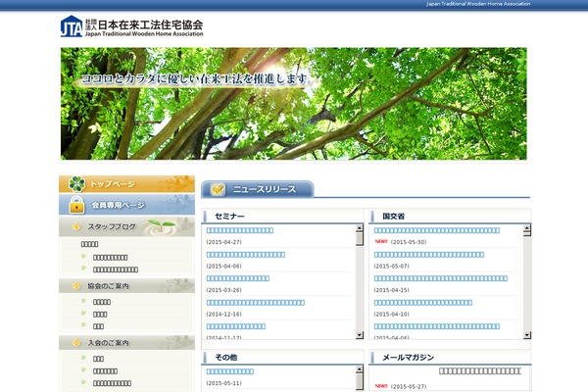This screenshot has height=392, width=588.
Task: Click the セミナー list scroll-down arrow
Action: click(x=360, y=335)
